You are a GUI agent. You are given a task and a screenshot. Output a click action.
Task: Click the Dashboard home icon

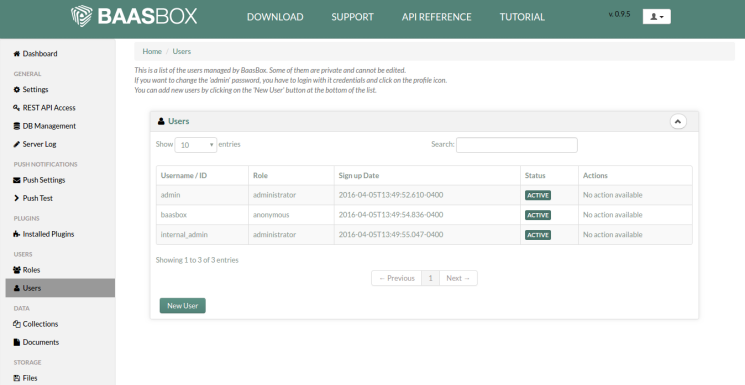[x=17, y=54]
